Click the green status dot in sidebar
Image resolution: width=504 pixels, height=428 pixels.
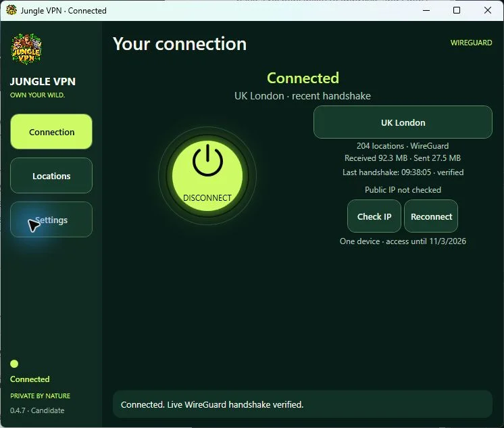pos(14,364)
